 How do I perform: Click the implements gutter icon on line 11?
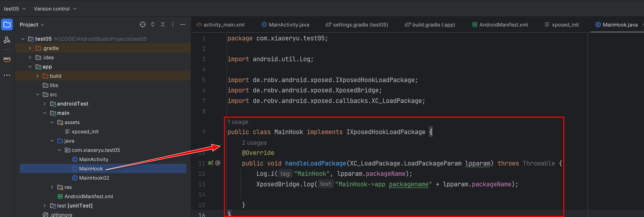[x=211, y=163]
